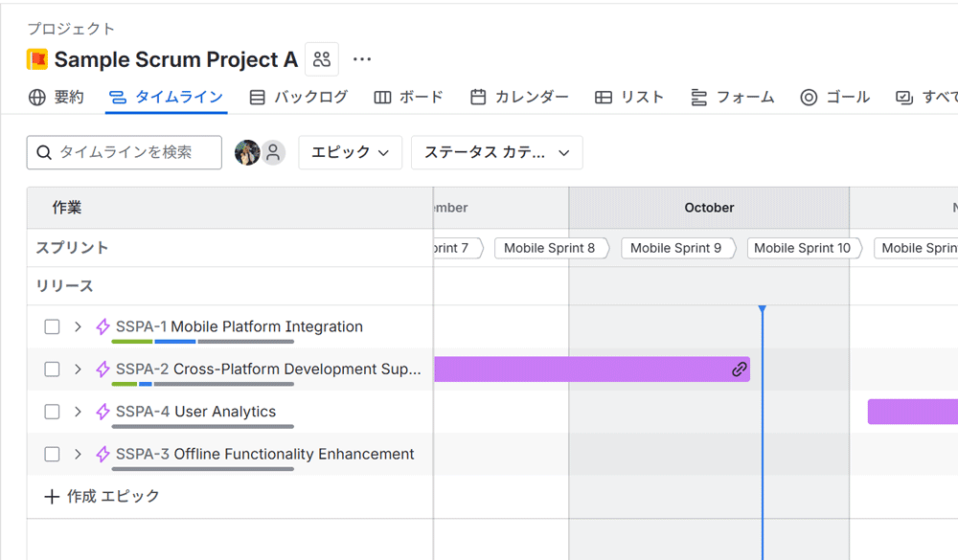958x560 pixels.
Task: Open the カレンダー tab
Action: [519, 97]
